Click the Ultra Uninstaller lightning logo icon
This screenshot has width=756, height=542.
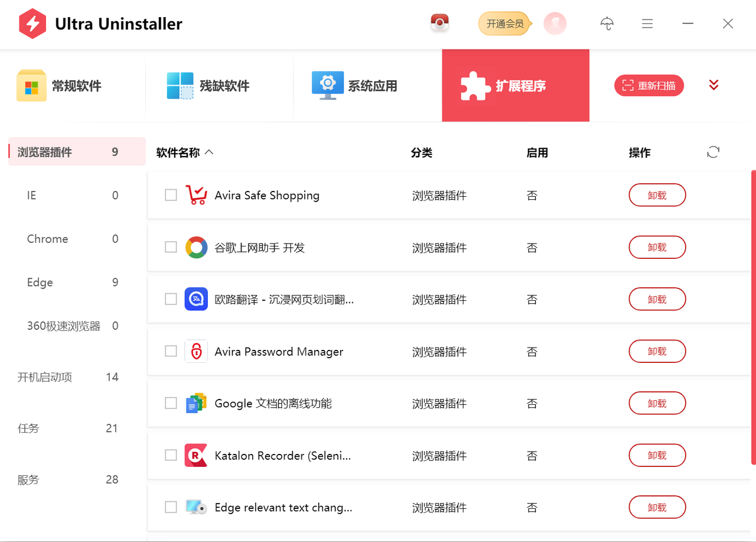[x=32, y=24]
